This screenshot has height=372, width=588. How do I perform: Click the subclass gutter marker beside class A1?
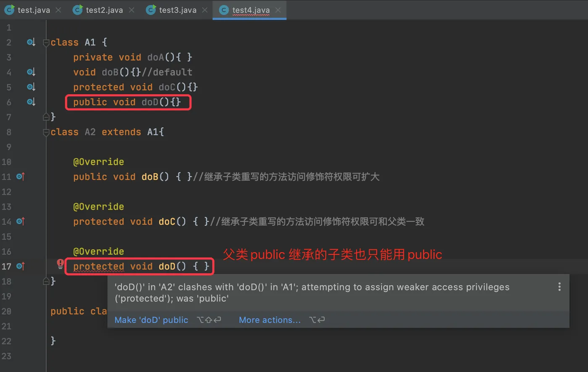31,42
